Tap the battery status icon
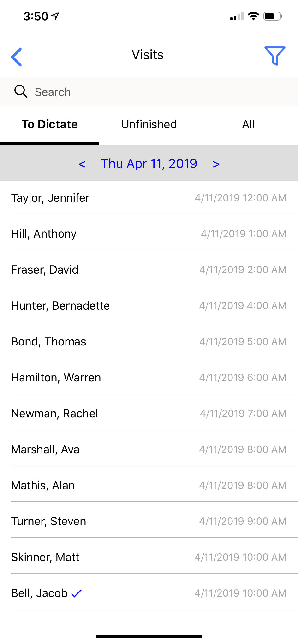The image size is (298, 644). point(273,17)
